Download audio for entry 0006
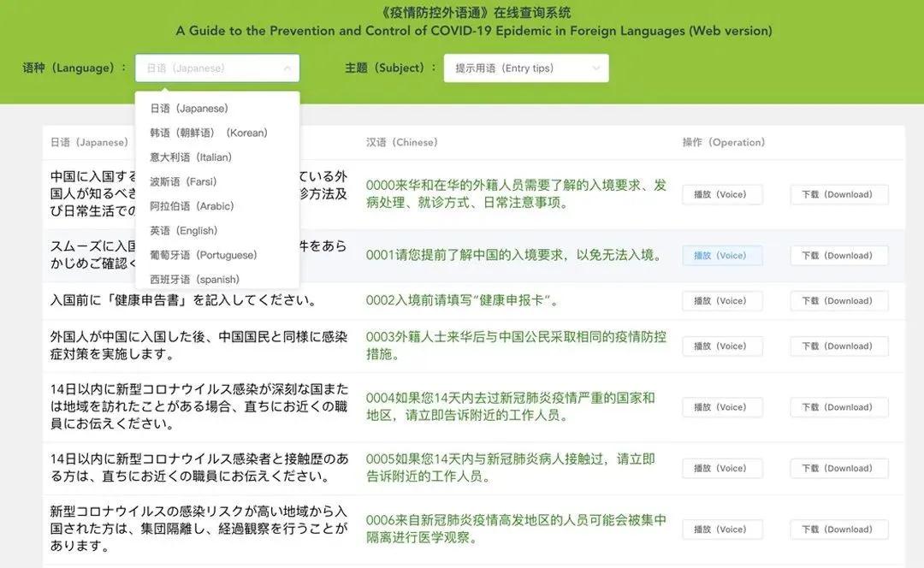 click(838, 530)
